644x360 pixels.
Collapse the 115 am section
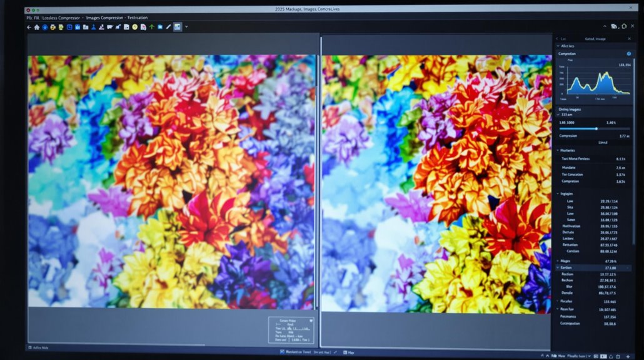click(x=558, y=115)
